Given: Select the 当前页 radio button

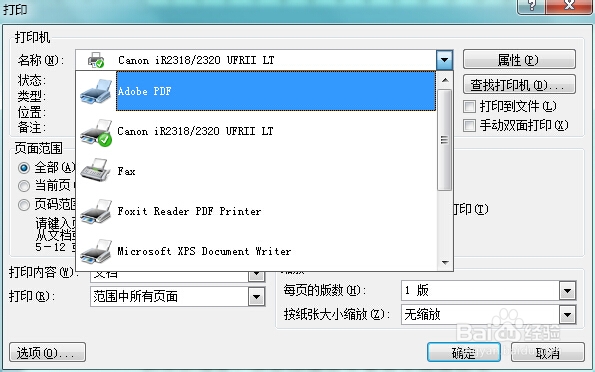Looking at the screenshot, I should [24, 186].
